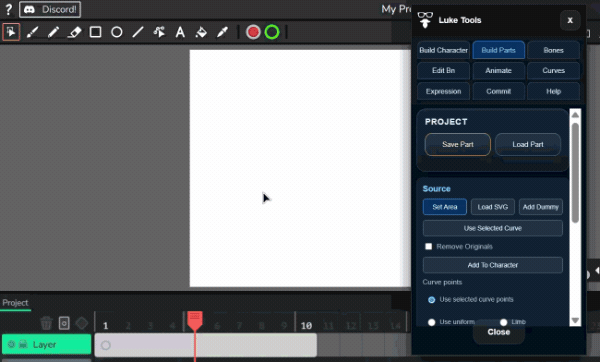This screenshot has height=362, width=600.
Task: Click the Set Area button
Action: tap(445, 207)
